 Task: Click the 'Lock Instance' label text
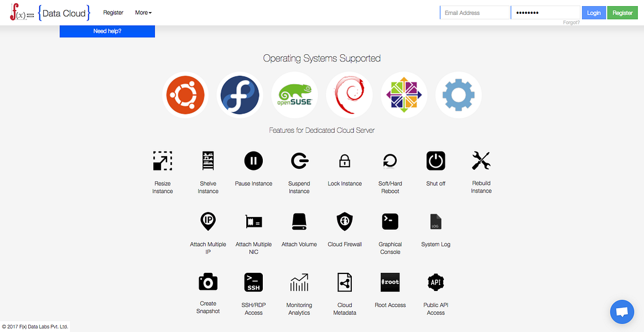pos(345,184)
